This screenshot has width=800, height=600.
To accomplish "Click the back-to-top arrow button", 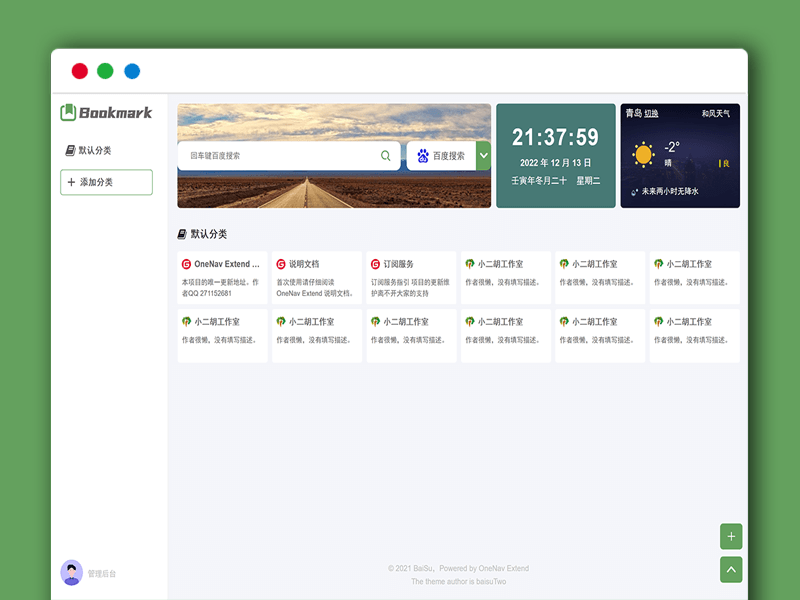I will pyautogui.click(x=731, y=569).
